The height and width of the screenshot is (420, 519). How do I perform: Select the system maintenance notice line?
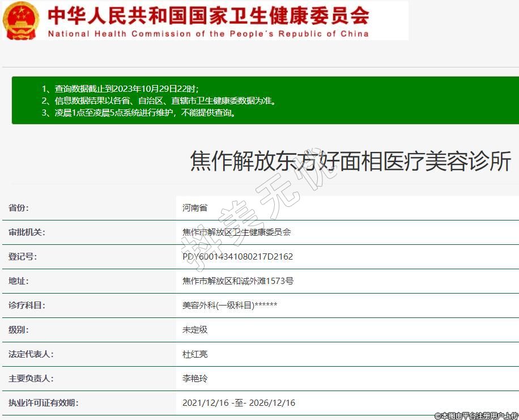click(138, 112)
